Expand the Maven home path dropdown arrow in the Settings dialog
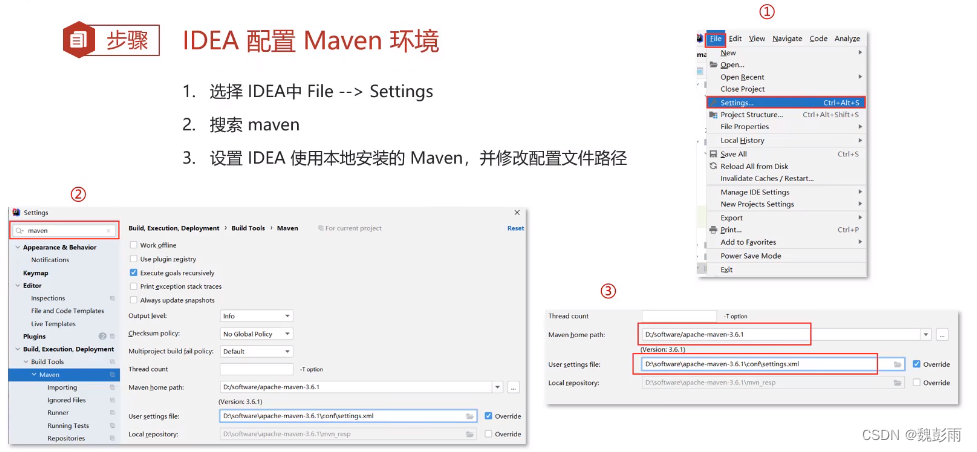This screenshot has width=977, height=452. point(497,387)
